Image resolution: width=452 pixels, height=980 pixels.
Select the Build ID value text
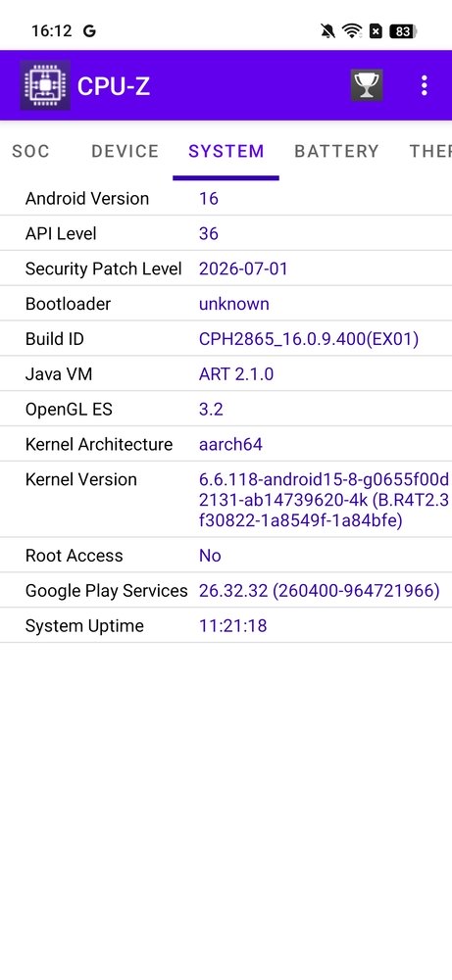309,339
